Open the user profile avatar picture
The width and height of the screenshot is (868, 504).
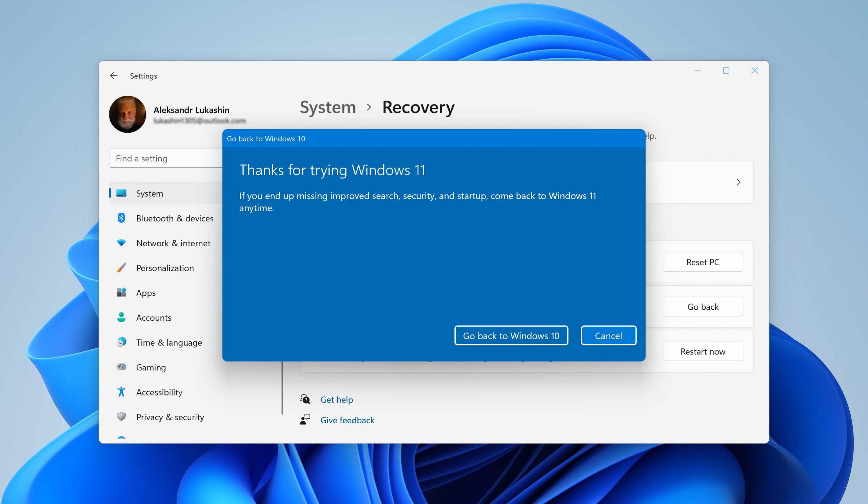tap(127, 114)
